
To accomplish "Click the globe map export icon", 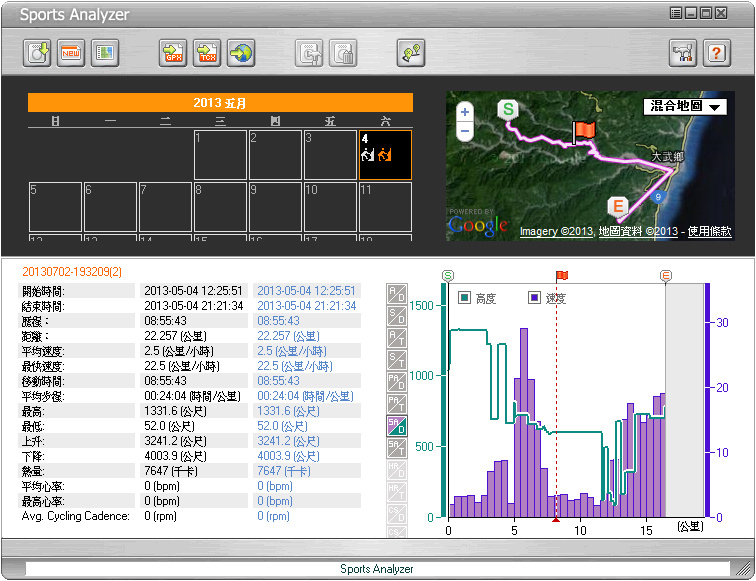I will [240, 53].
